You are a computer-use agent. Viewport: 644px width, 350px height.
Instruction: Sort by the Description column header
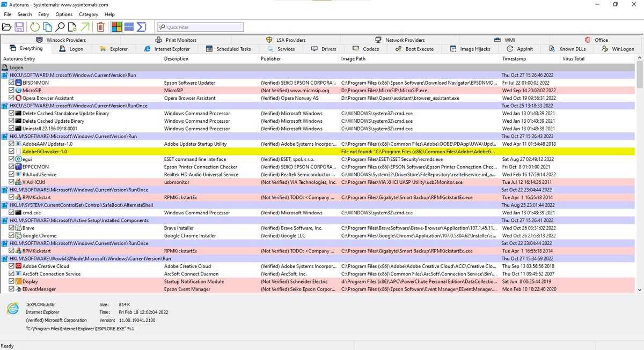(x=210, y=58)
